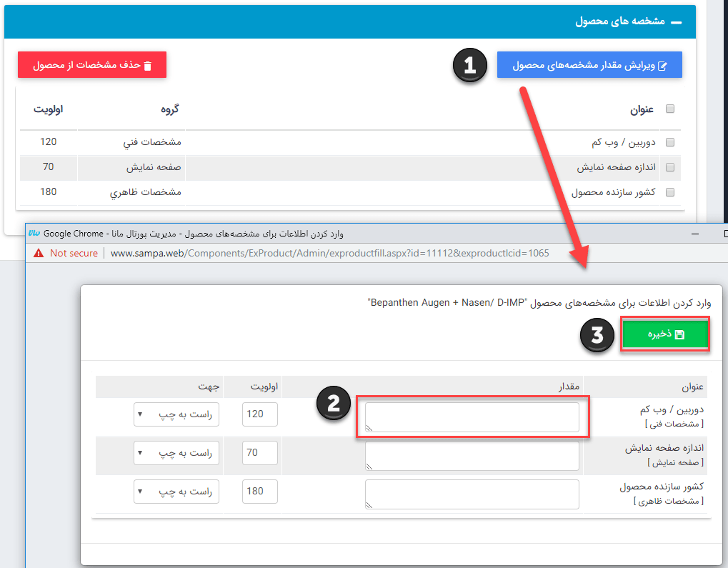This screenshot has height=568, width=728.
Task: Click the Not secure warning icon
Action: pyautogui.click(x=37, y=253)
